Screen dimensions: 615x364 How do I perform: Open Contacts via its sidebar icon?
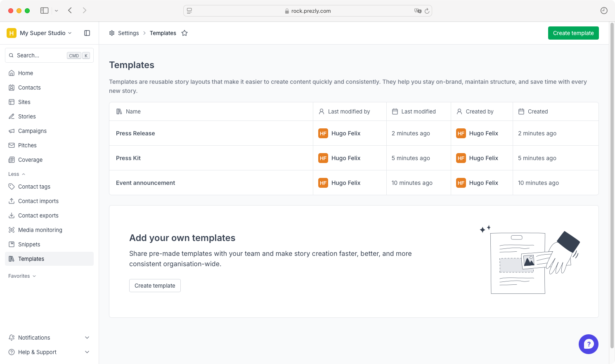12,87
